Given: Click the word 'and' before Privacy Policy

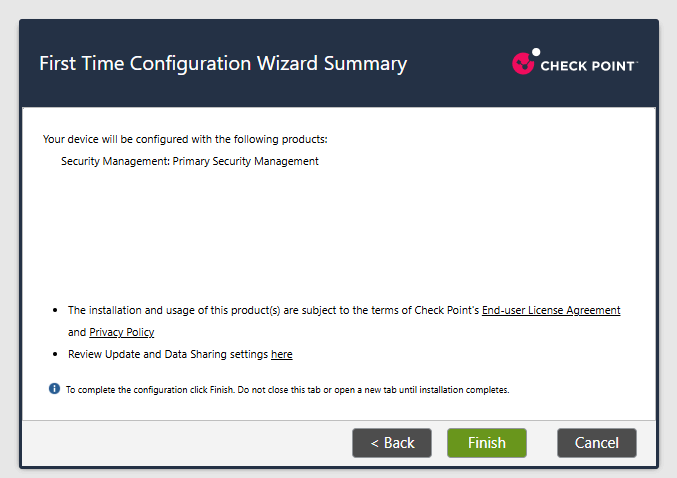Looking at the screenshot, I should point(77,332).
